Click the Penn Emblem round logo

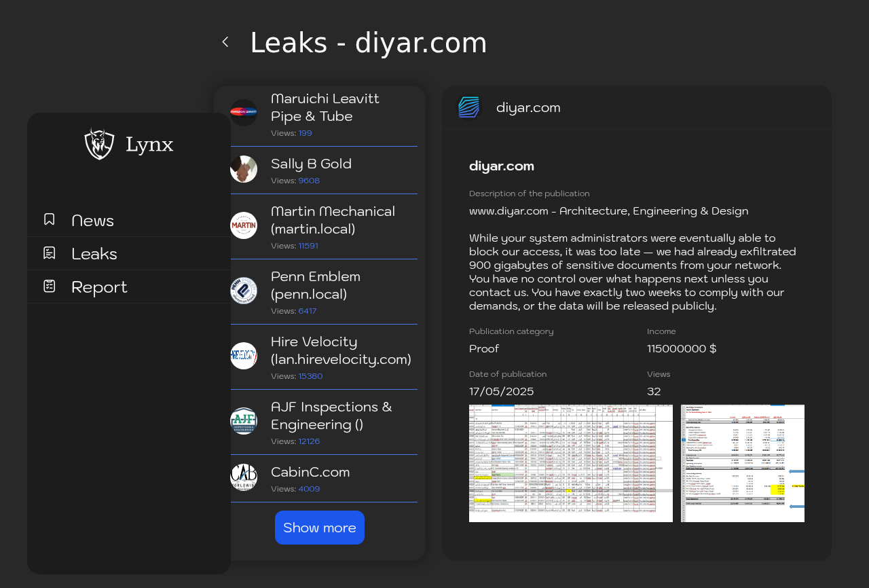pyautogui.click(x=244, y=291)
